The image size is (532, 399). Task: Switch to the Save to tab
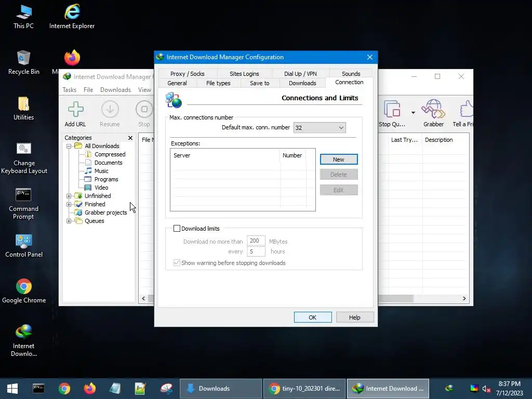click(260, 83)
